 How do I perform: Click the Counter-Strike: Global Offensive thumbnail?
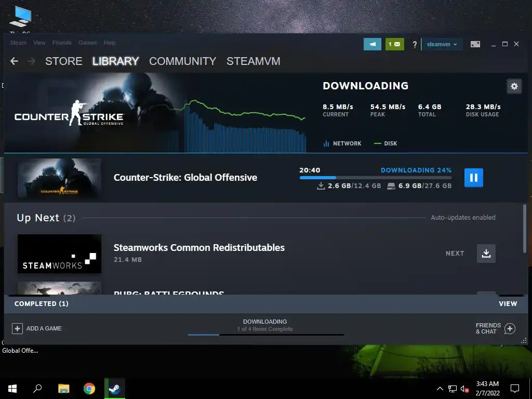click(x=59, y=178)
